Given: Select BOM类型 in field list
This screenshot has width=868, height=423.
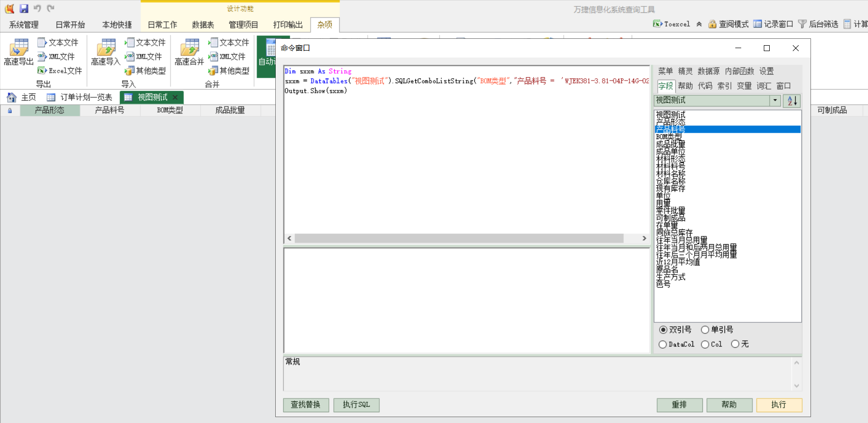Looking at the screenshot, I should coord(727,137).
